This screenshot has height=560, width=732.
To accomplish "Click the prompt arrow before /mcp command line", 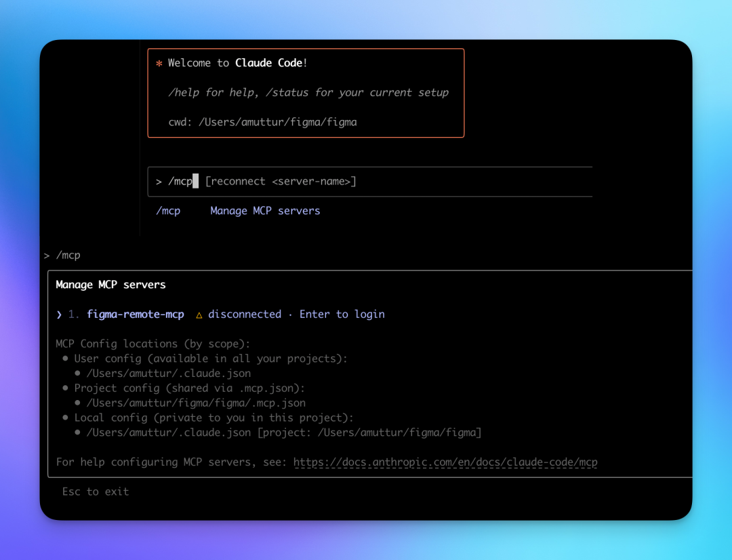I will tap(47, 255).
